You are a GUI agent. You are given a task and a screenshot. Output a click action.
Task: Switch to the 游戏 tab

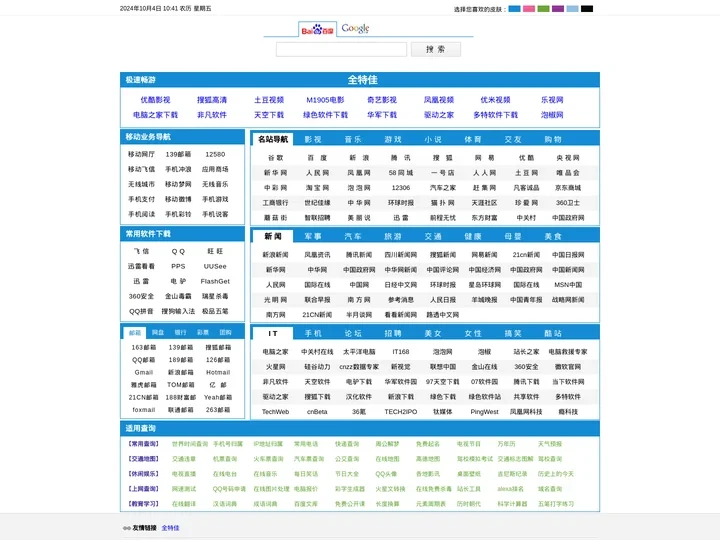(x=393, y=139)
